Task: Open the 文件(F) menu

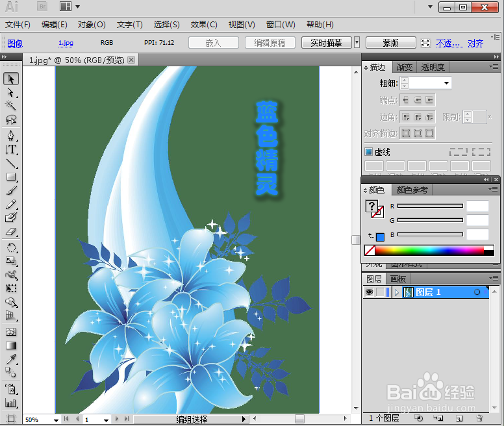Action: click(18, 25)
